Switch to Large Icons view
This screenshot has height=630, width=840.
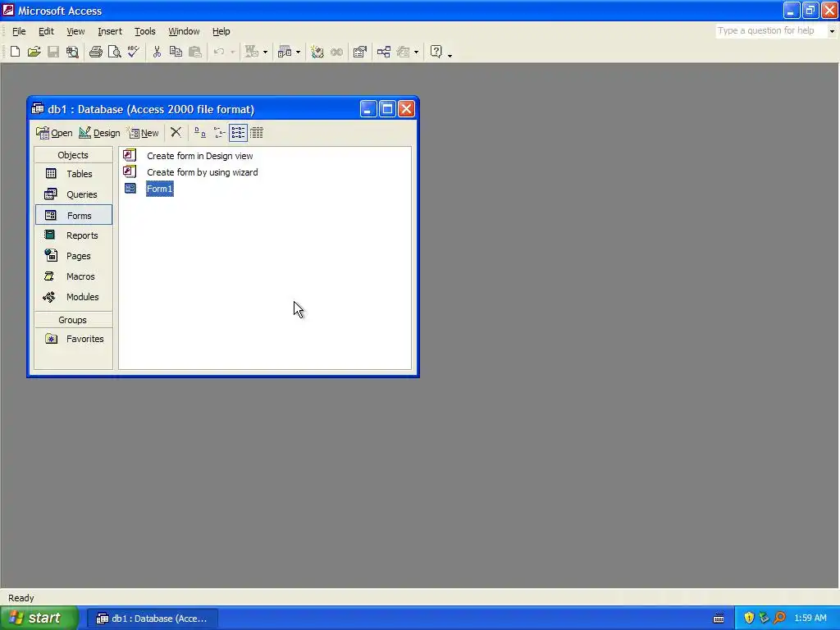tap(200, 132)
